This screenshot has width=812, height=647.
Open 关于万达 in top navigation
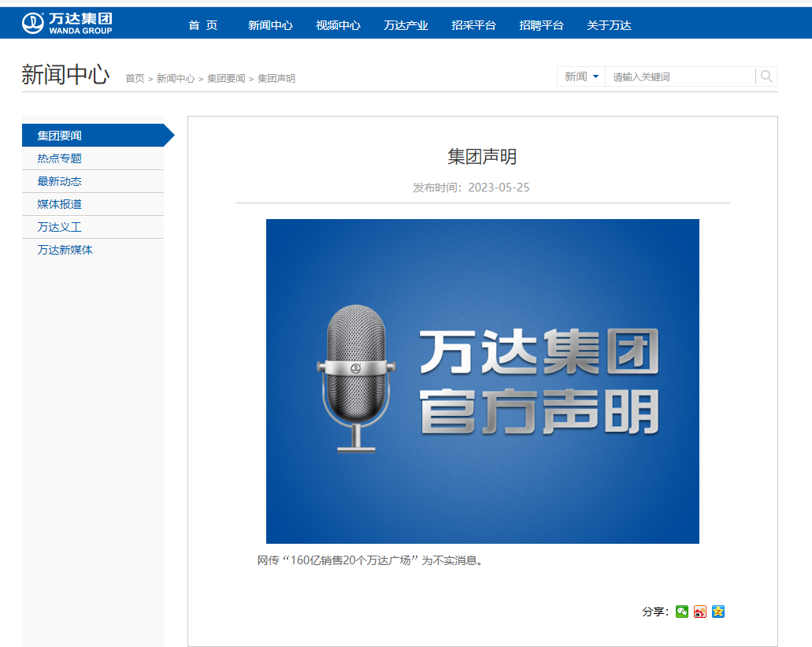tap(609, 25)
